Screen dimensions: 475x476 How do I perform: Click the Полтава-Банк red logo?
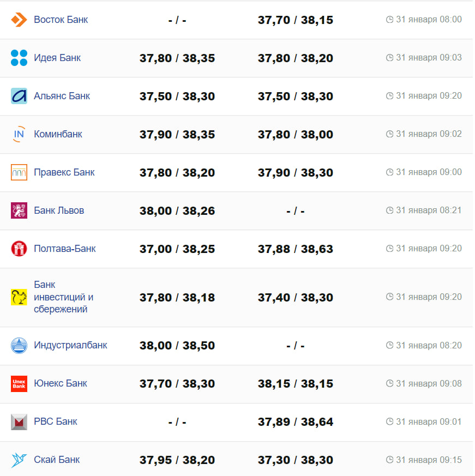19,249
